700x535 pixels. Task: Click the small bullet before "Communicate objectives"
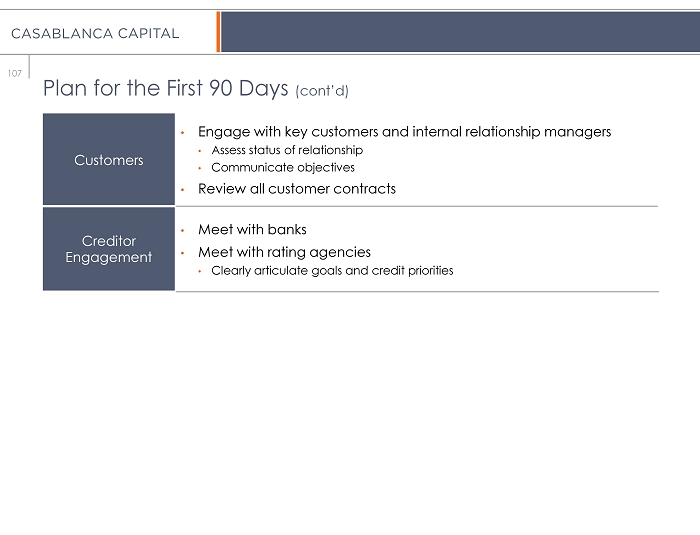coord(200,168)
